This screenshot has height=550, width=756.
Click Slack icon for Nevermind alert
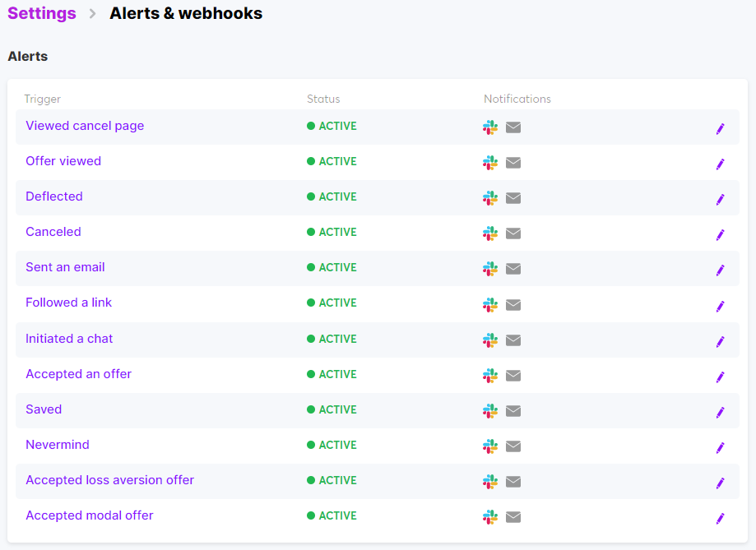point(490,446)
